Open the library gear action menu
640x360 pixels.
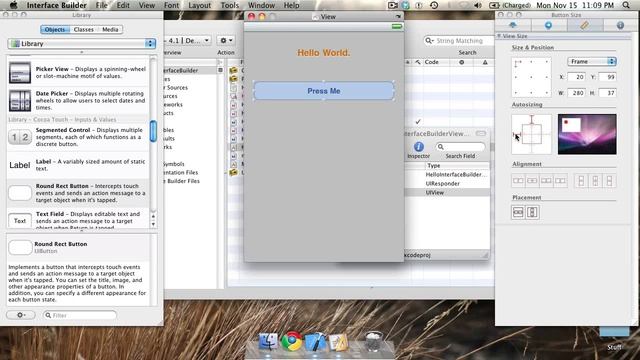pyautogui.click(x=21, y=315)
